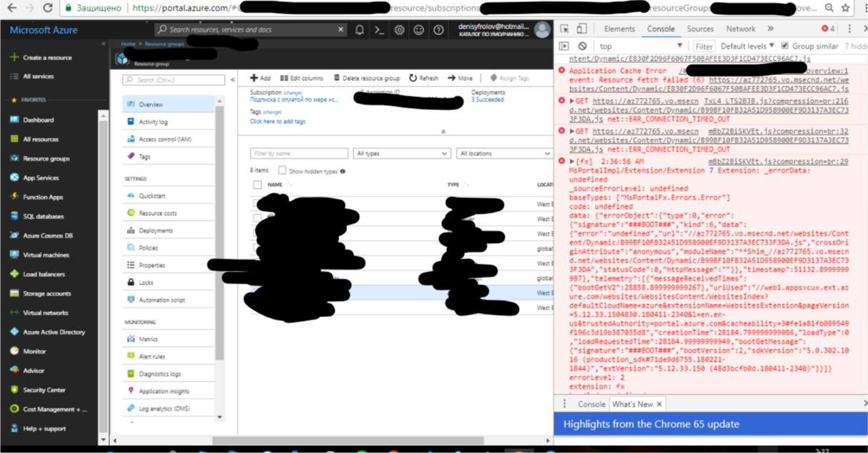Image resolution: width=868 pixels, height=453 pixels.
Task: Click the feedback smiley icon
Action: point(419,30)
